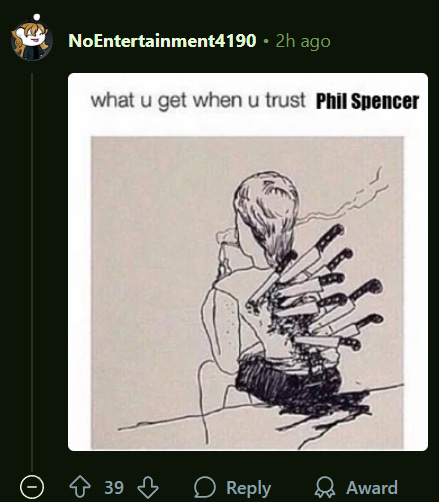This screenshot has width=439, height=502.
Task: Open the NoEntertainment4190 avatar picture
Action: pyautogui.click(x=31, y=40)
